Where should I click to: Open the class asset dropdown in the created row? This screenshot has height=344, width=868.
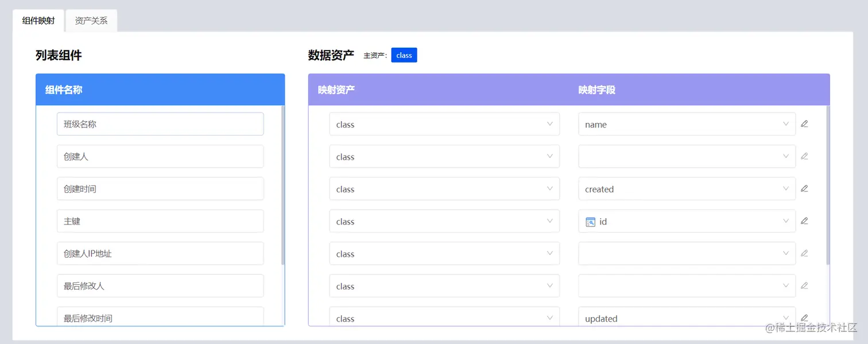pyautogui.click(x=444, y=189)
